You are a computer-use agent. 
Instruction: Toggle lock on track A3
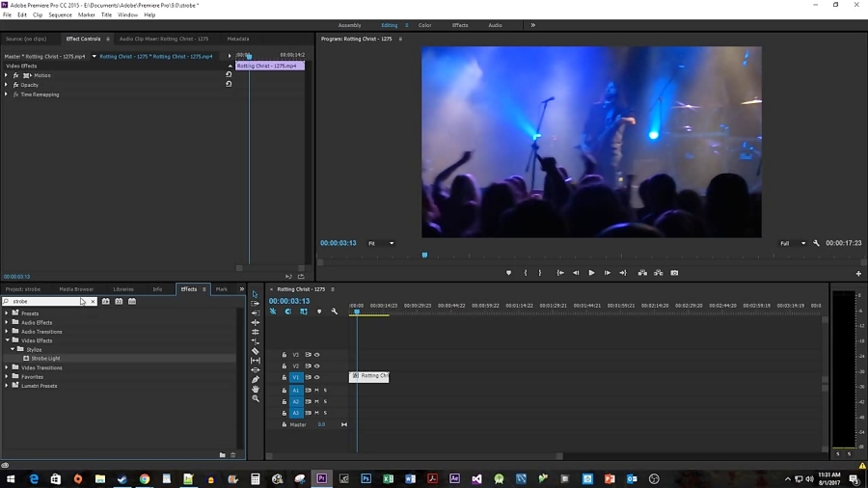click(x=284, y=413)
